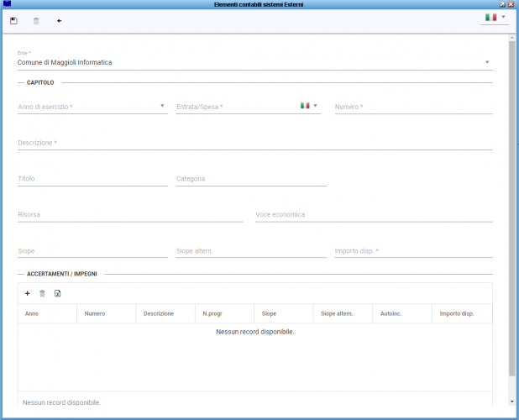Open the language selector flag dropdown
This screenshot has height=420, width=519.
point(495,17)
